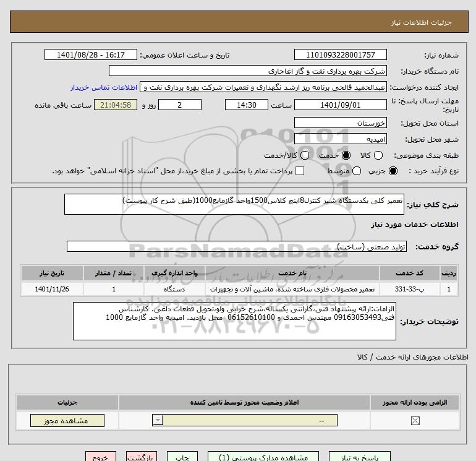Select the خدمت radio button
The height and width of the screenshot is (461, 476).
point(346,155)
